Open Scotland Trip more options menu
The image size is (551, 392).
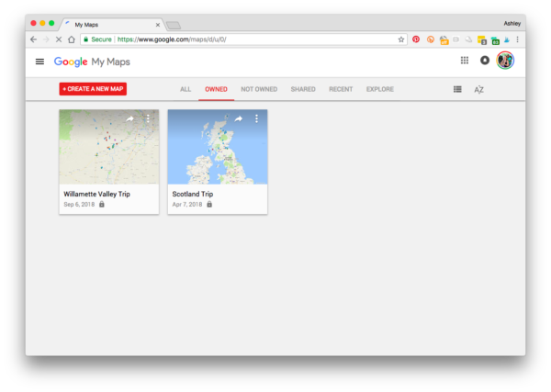(x=256, y=118)
